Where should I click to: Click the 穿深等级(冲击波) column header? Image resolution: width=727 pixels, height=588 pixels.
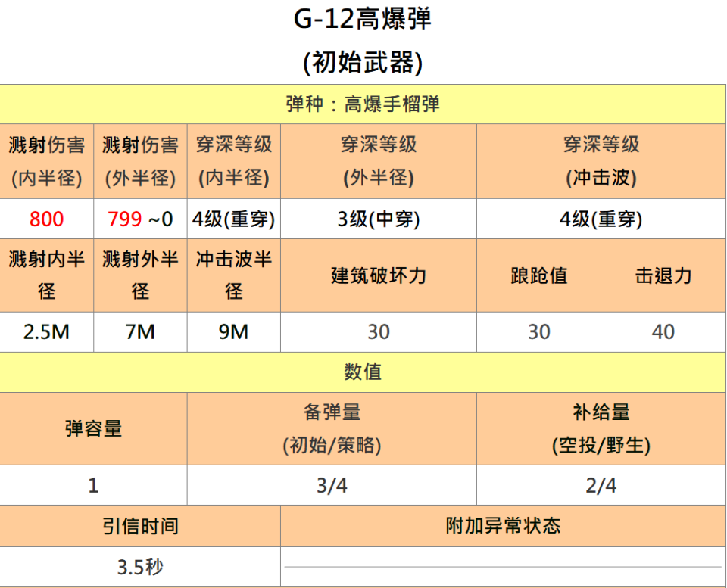click(x=601, y=160)
